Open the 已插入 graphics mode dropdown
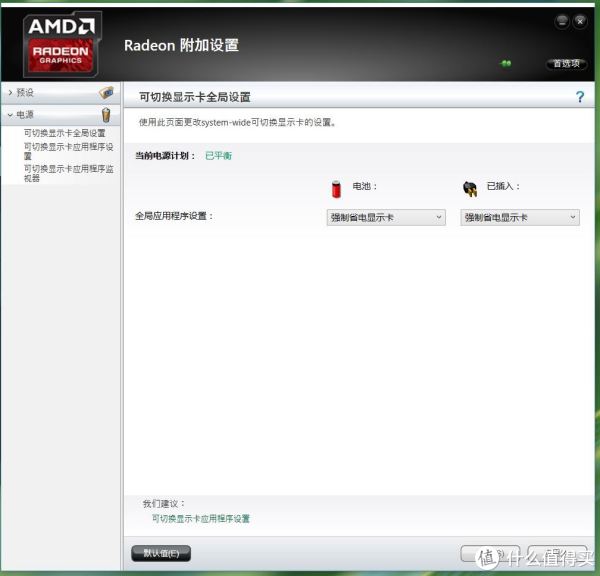This screenshot has height=576, width=600. (520, 217)
